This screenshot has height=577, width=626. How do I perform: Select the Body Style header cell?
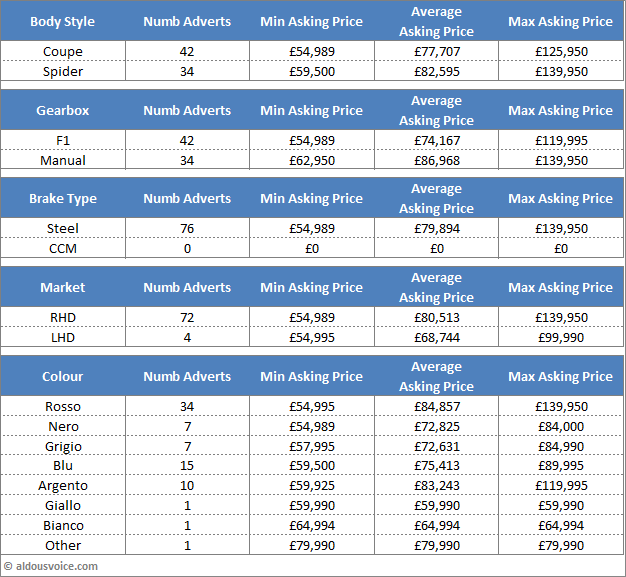(63, 22)
